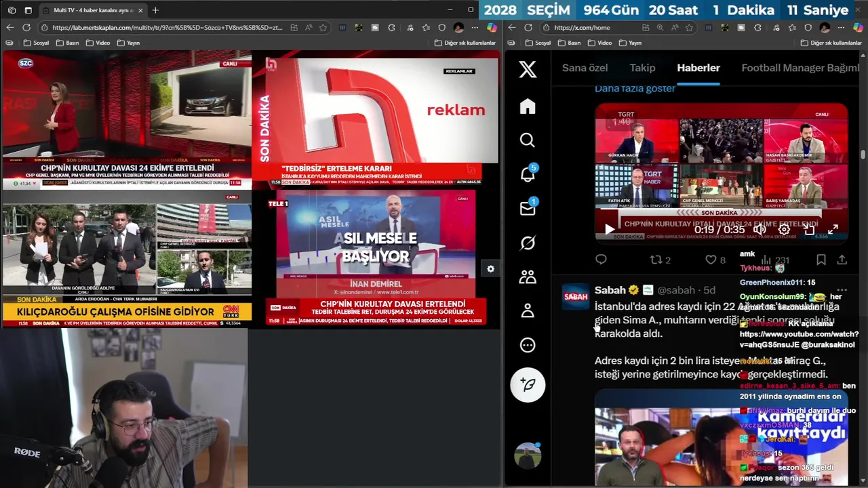Like the video post with 8 likes
This screenshot has height=488, width=868.
715,260
